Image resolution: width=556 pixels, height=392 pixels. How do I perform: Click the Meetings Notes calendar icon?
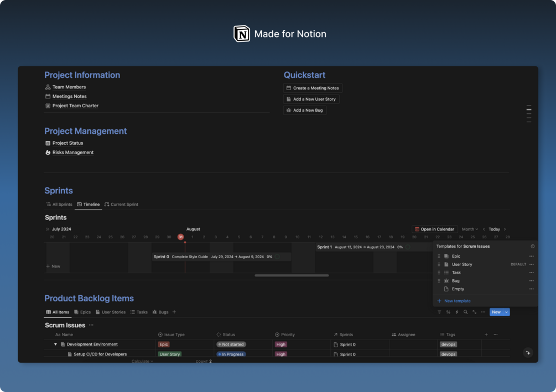tap(48, 96)
